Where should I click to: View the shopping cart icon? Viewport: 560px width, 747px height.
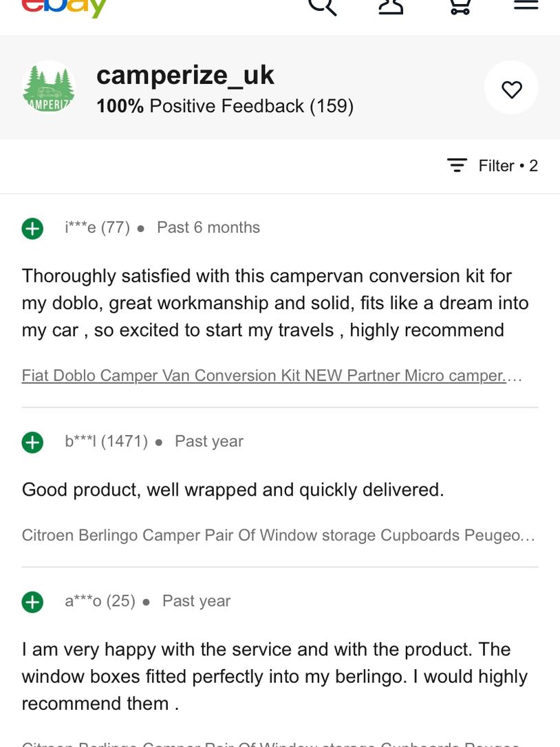(x=460, y=7)
